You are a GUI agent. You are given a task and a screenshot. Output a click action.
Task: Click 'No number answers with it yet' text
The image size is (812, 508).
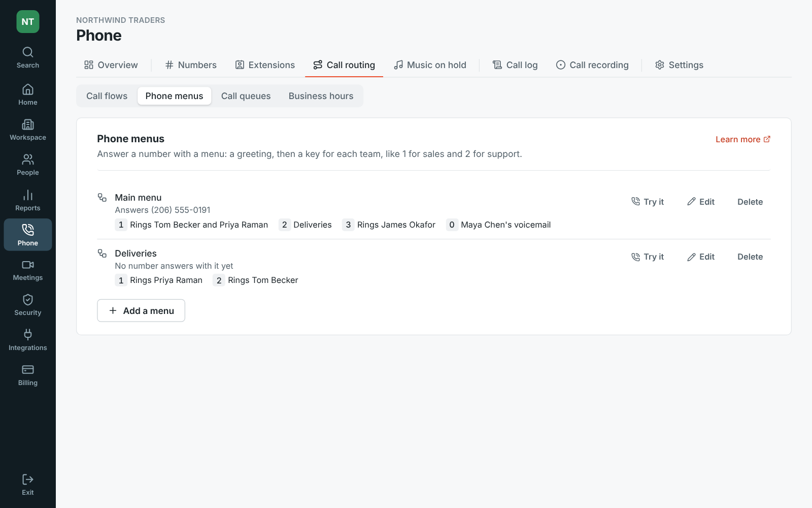[x=174, y=266]
